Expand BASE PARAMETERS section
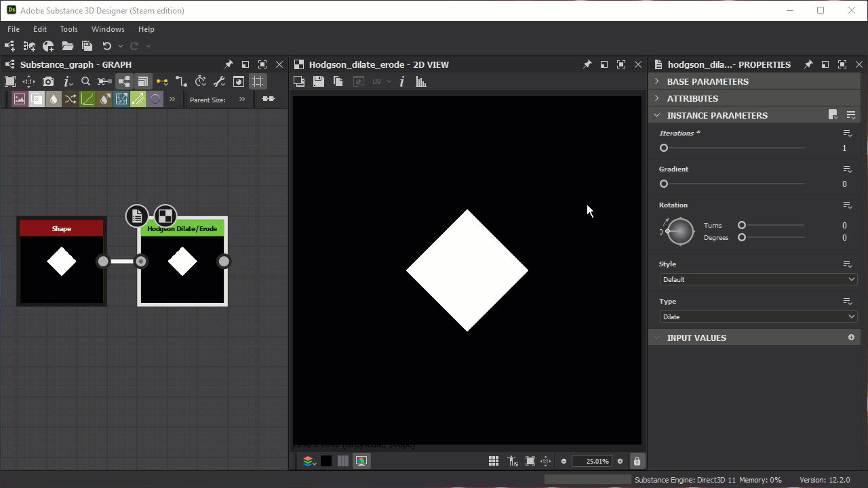868x488 pixels. pos(755,81)
